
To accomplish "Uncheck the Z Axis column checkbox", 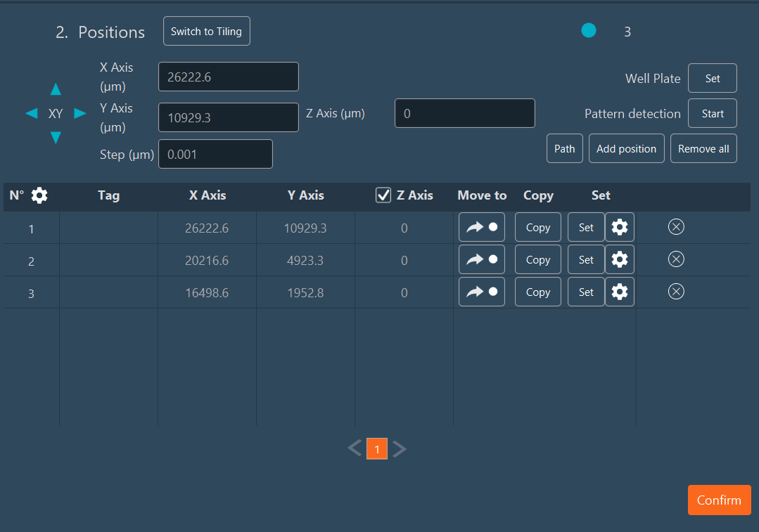I will coord(383,195).
